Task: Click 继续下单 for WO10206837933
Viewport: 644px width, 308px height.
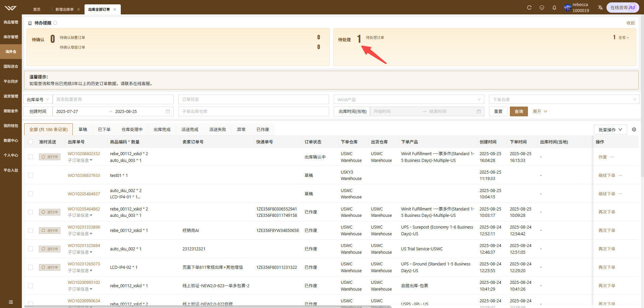Action: (607, 175)
